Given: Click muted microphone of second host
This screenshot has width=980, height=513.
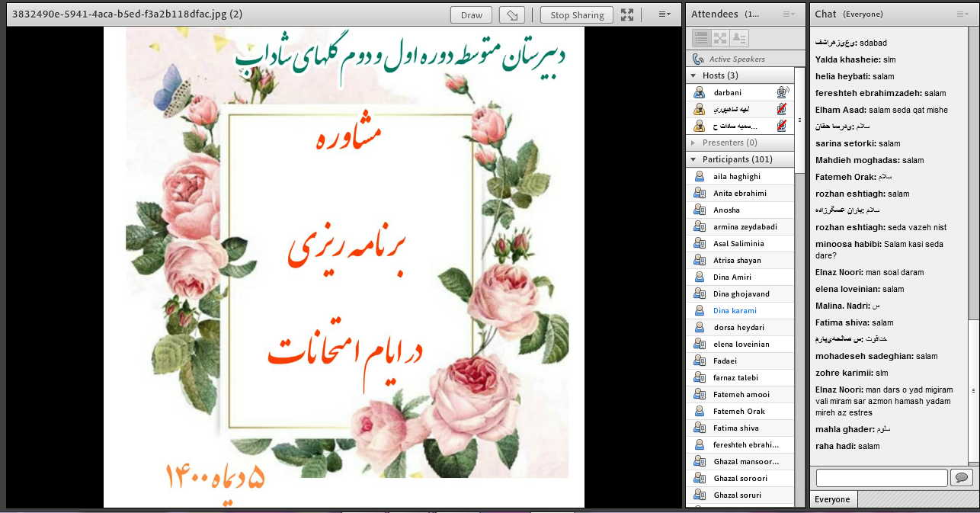Looking at the screenshot, I should pyautogui.click(x=782, y=109).
